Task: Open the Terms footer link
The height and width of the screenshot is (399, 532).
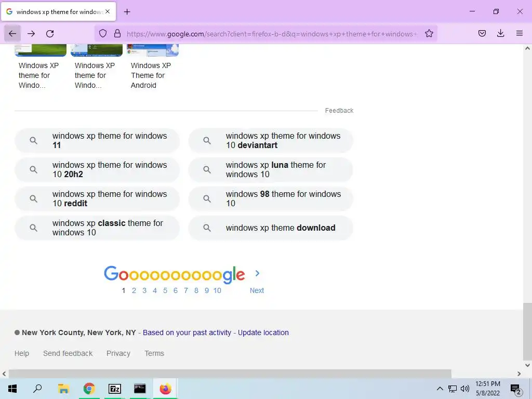Action: pyautogui.click(x=154, y=353)
